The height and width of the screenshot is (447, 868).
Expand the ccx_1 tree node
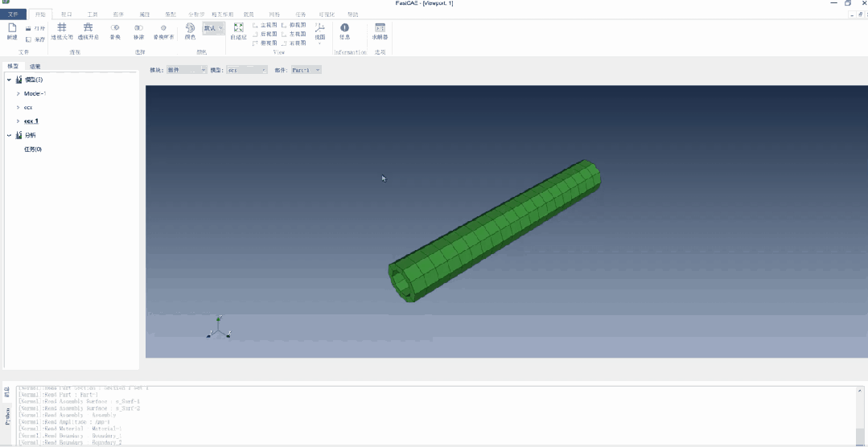[x=19, y=121]
